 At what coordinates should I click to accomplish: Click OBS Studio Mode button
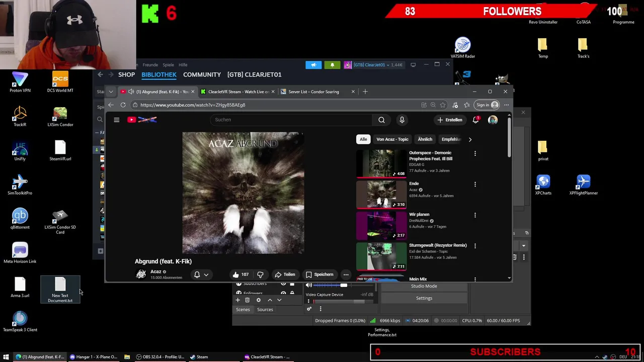pos(424,286)
